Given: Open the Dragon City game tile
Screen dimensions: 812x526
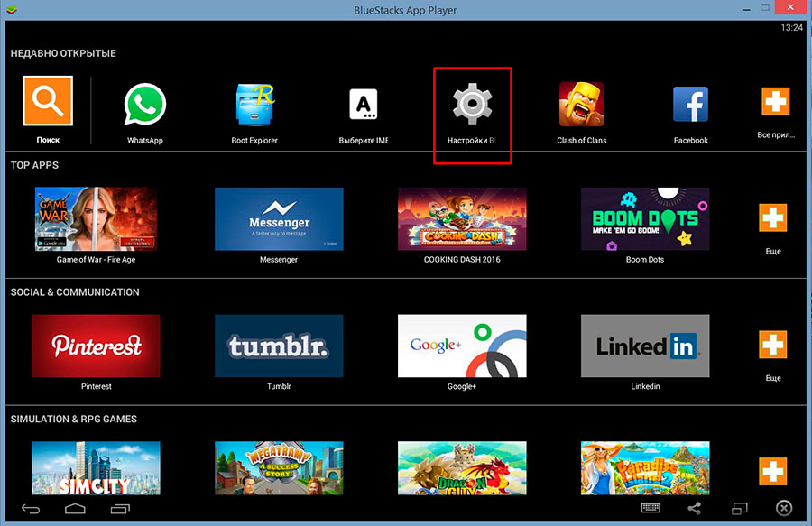Looking at the screenshot, I should pos(462,468).
